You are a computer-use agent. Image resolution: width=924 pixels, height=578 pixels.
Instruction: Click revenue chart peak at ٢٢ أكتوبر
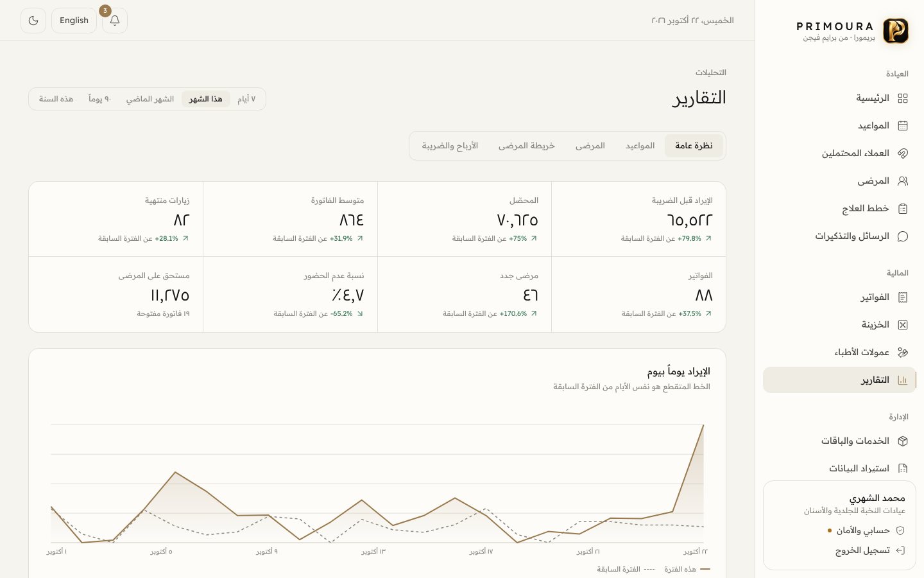[x=703, y=425]
